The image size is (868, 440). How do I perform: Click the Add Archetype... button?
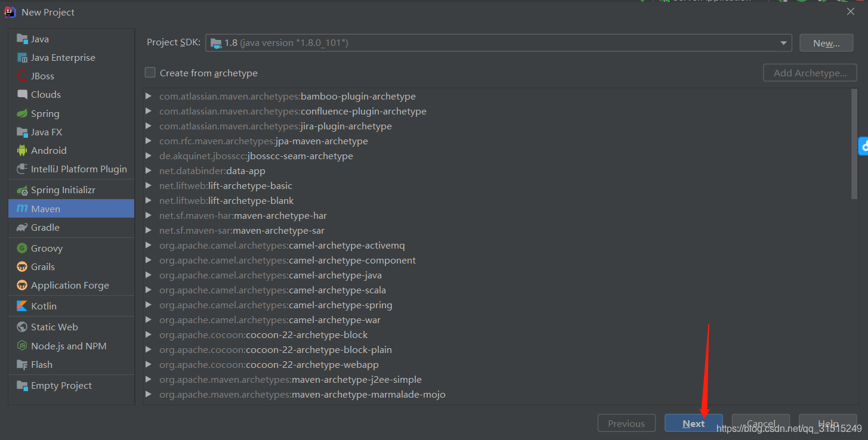[810, 73]
